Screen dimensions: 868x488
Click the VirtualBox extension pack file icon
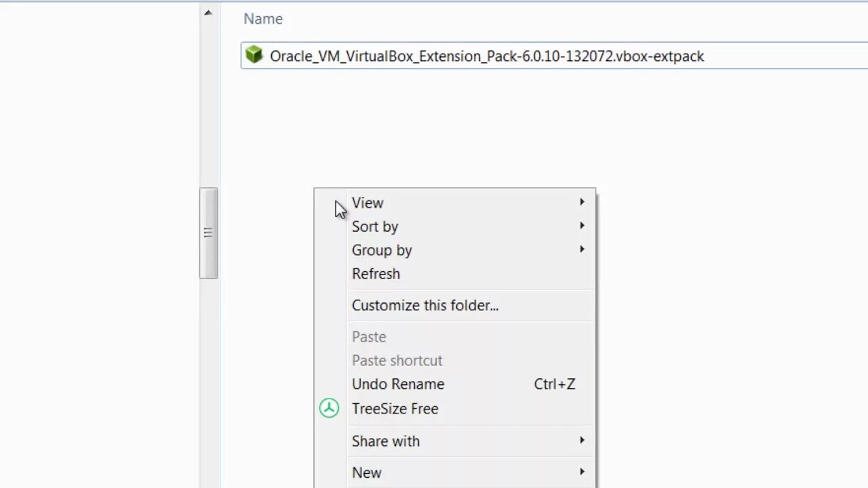pos(254,55)
